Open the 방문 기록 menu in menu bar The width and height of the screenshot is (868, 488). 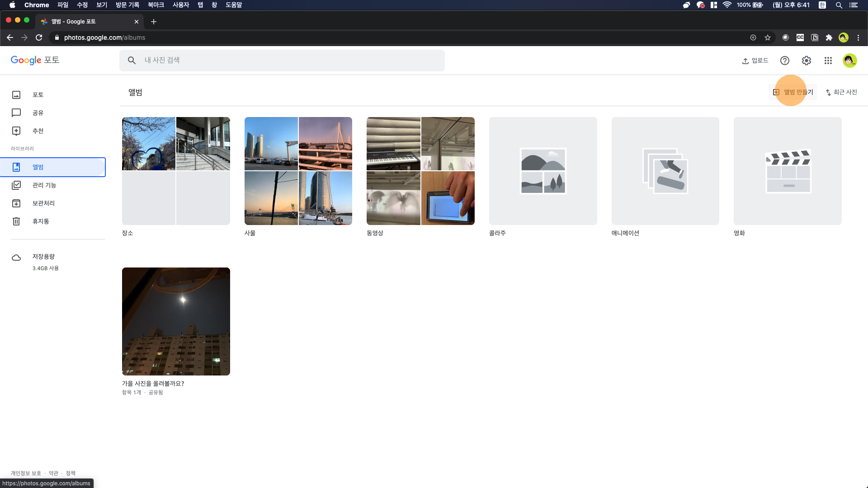click(127, 5)
